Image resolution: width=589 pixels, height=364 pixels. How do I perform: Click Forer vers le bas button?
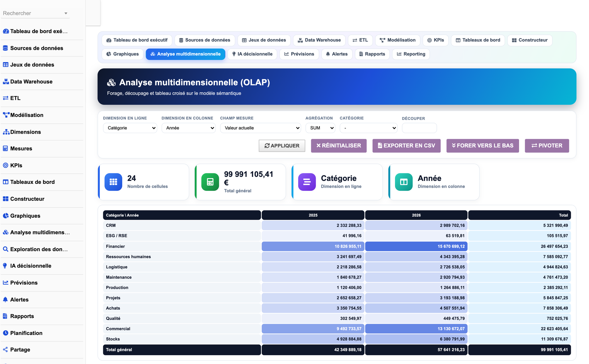click(482, 146)
